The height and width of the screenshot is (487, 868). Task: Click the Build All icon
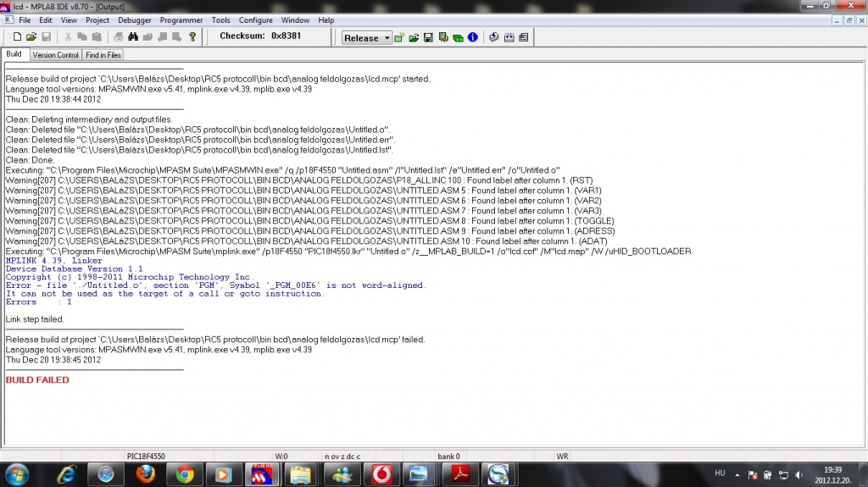pyautogui.click(x=509, y=37)
